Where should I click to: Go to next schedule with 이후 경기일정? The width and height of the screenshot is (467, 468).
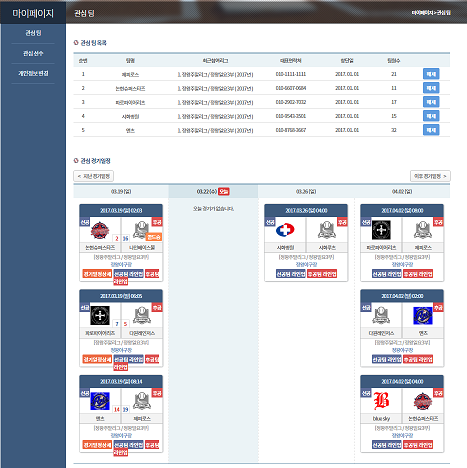(x=430, y=176)
